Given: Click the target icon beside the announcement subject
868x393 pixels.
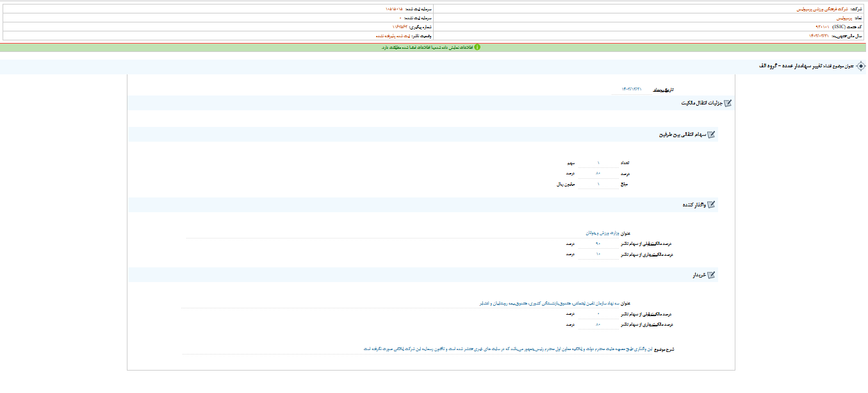Looking at the screenshot, I should [x=861, y=66].
